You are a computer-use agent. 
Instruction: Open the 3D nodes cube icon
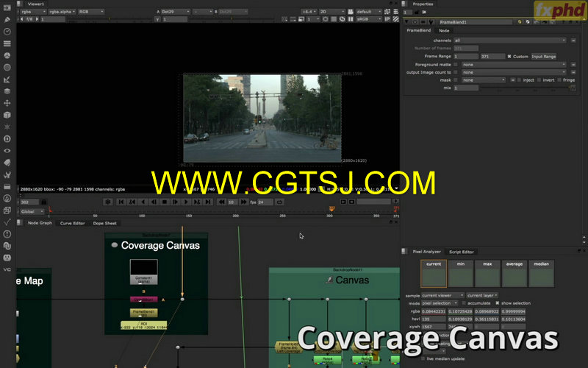(7, 115)
